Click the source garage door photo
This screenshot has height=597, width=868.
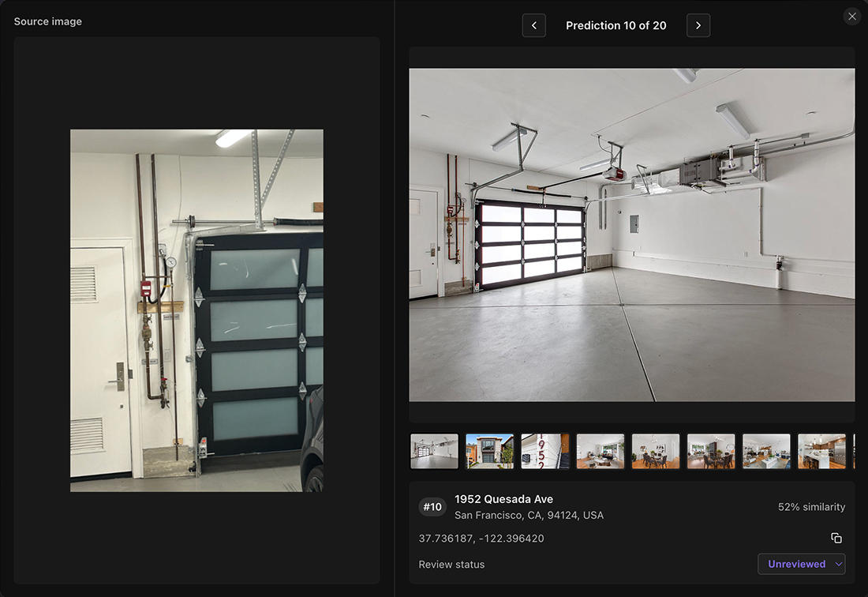click(196, 310)
